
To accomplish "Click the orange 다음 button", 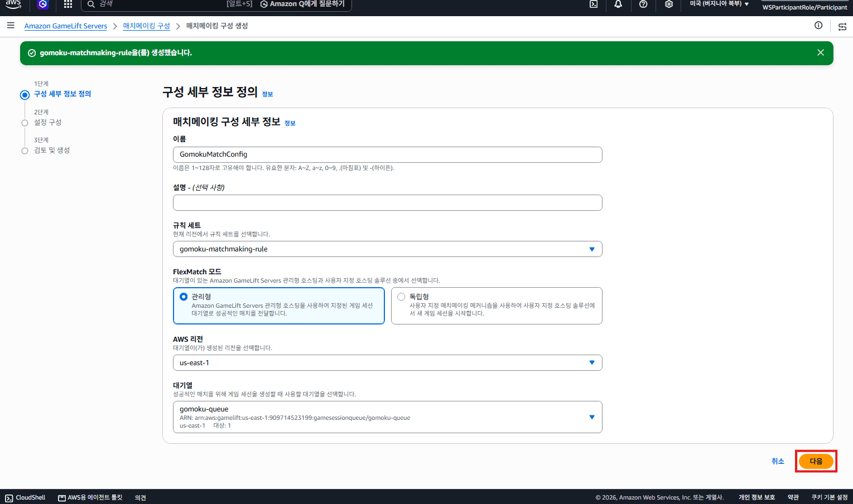I will [816, 462].
